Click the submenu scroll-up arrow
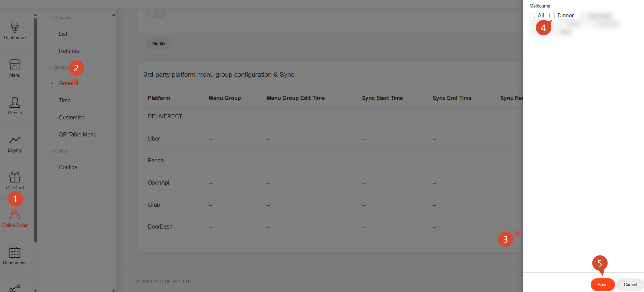 (x=114, y=15)
